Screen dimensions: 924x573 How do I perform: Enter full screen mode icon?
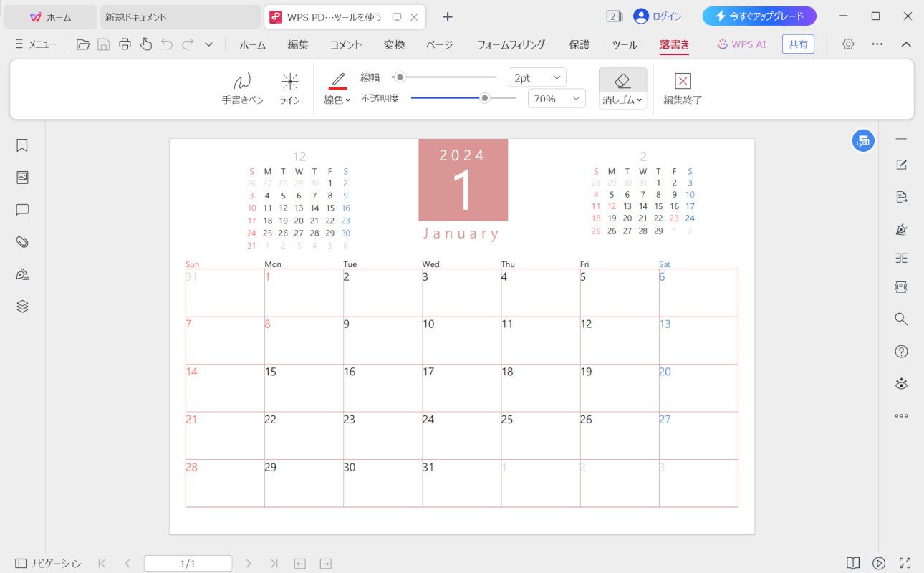pos(905,564)
